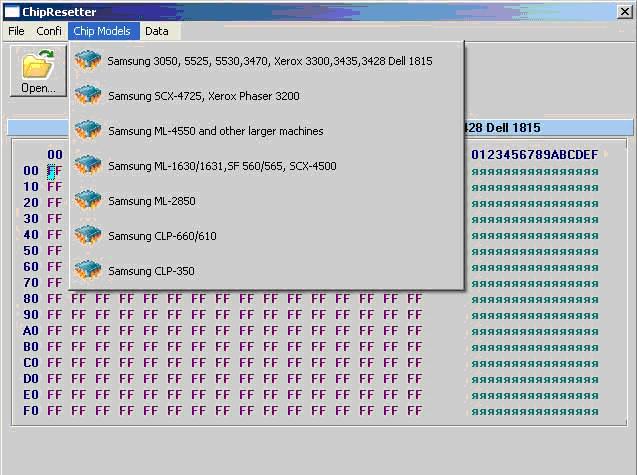Click row address label E0

point(31,395)
